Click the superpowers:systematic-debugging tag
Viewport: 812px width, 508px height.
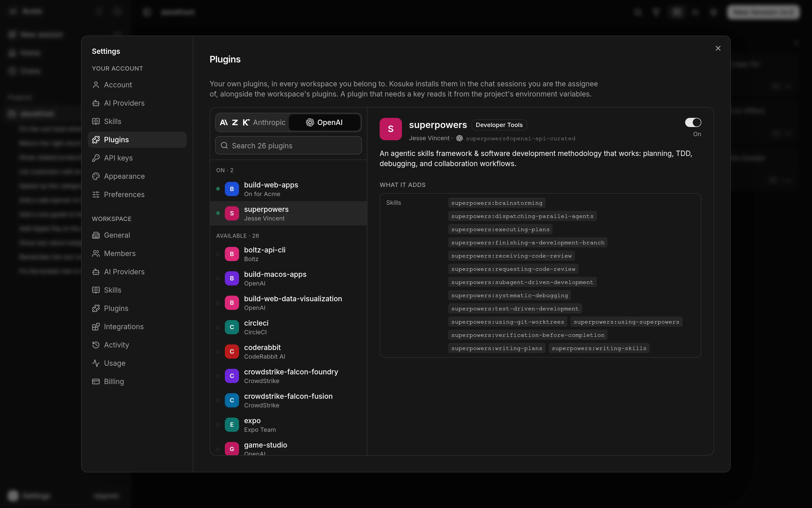509,295
